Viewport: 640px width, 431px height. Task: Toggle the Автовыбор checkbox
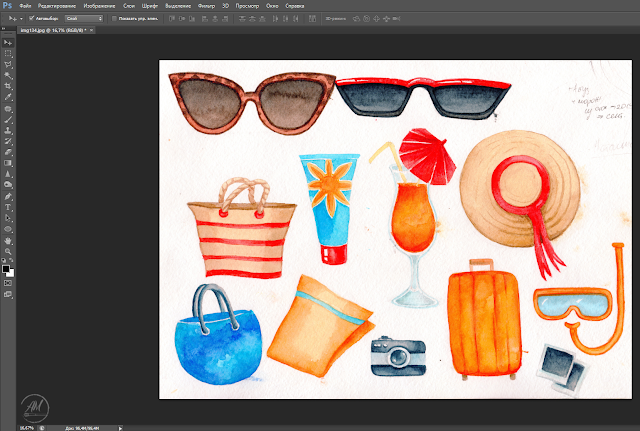32,18
